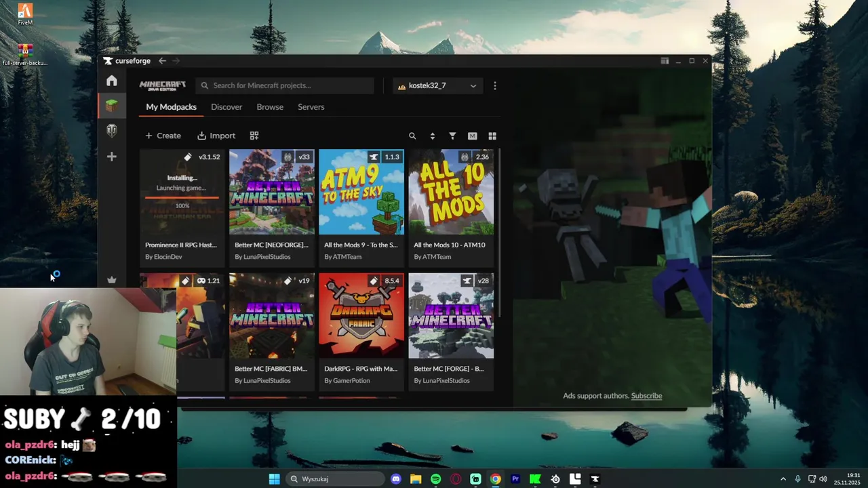Image resolution: width=868 pixels, height=488 pixels.
Task: Click the Subscribe link near ads notice
Action: click(x=646, y=396)
